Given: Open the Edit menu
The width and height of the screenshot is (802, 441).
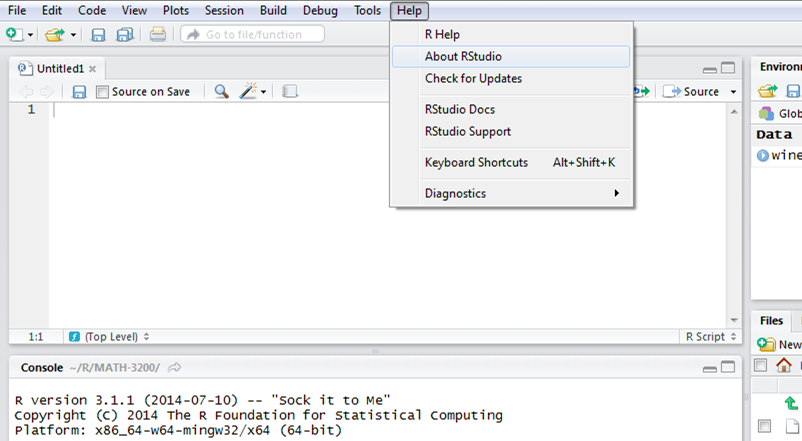Looking at the screenshot, I should tap(52, 10).
